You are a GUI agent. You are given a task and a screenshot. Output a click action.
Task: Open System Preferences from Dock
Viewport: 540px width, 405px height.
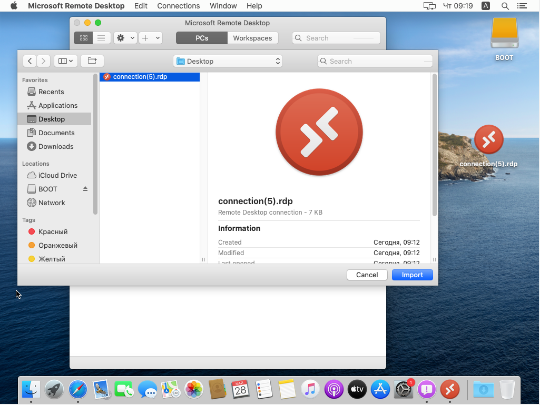coord(404,390)
